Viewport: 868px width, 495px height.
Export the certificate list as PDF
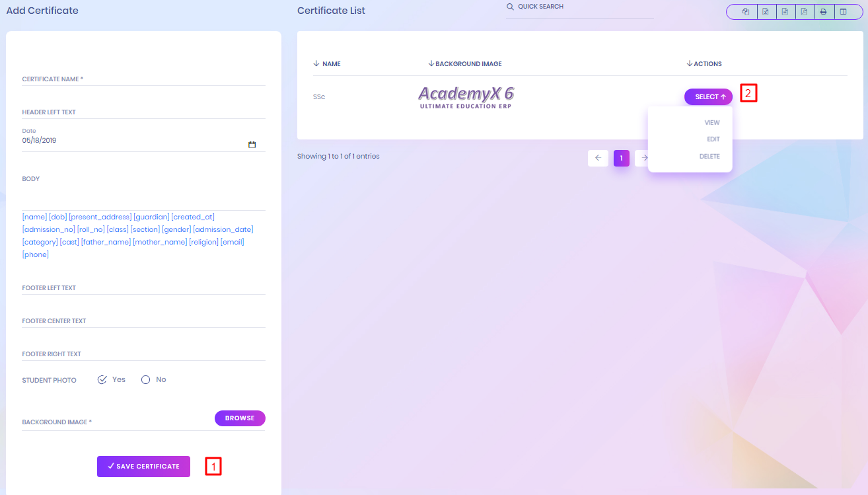(804, 12)
